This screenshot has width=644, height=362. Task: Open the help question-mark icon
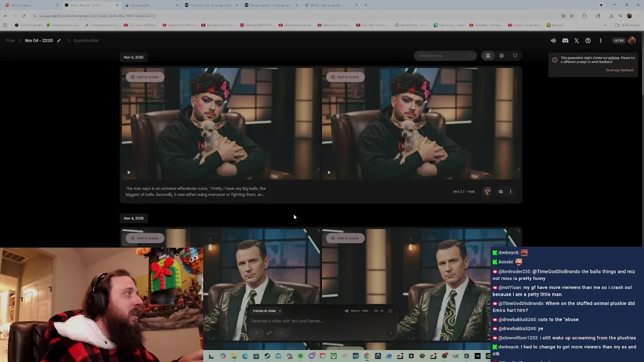[588, 41]
